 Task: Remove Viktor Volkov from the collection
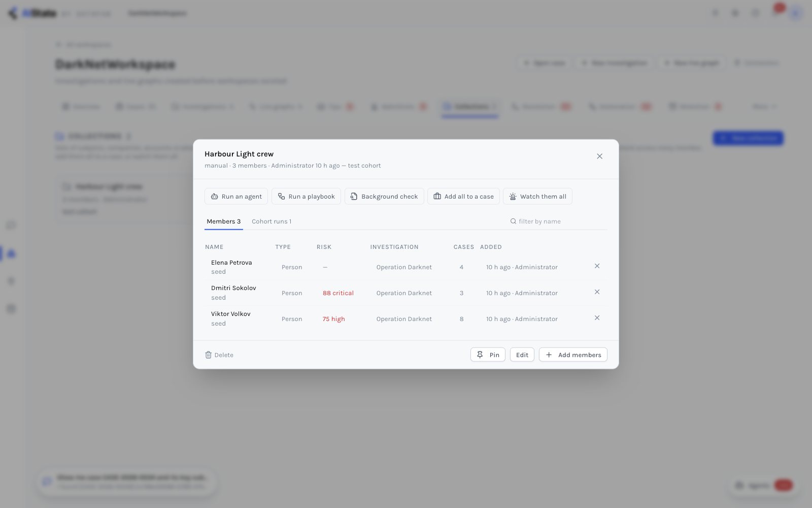[x=597, y=318]
